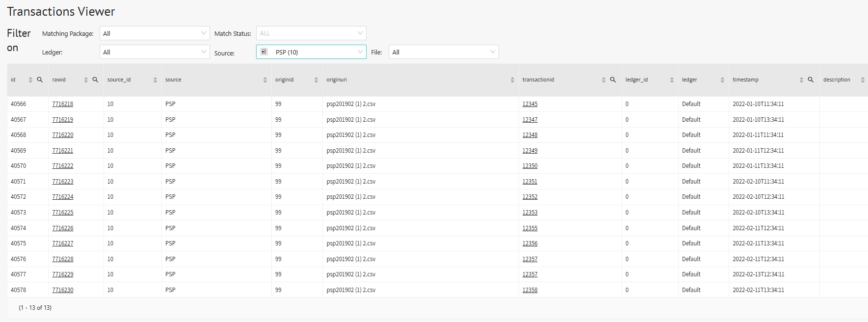Open search for the timestamp column

pyautogui.click(x=811, y=80)
